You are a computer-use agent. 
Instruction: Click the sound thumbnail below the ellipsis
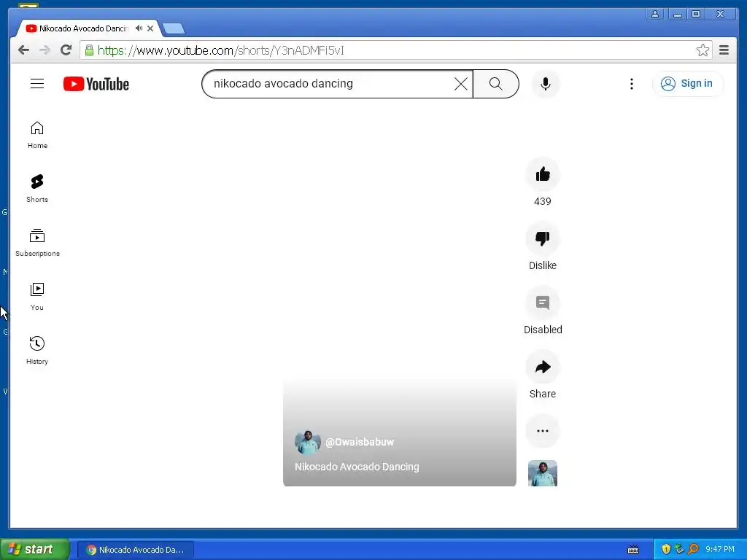pos(543,473)
